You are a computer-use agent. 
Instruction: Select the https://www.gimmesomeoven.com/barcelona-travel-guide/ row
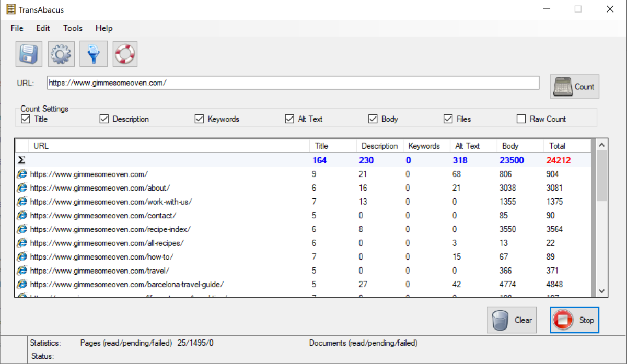304,285
